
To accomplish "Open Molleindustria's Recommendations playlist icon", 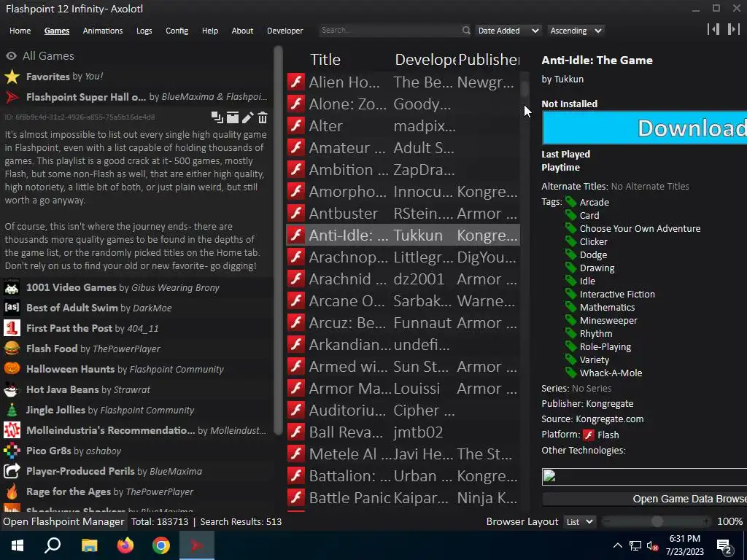I will tap(12, 430).
